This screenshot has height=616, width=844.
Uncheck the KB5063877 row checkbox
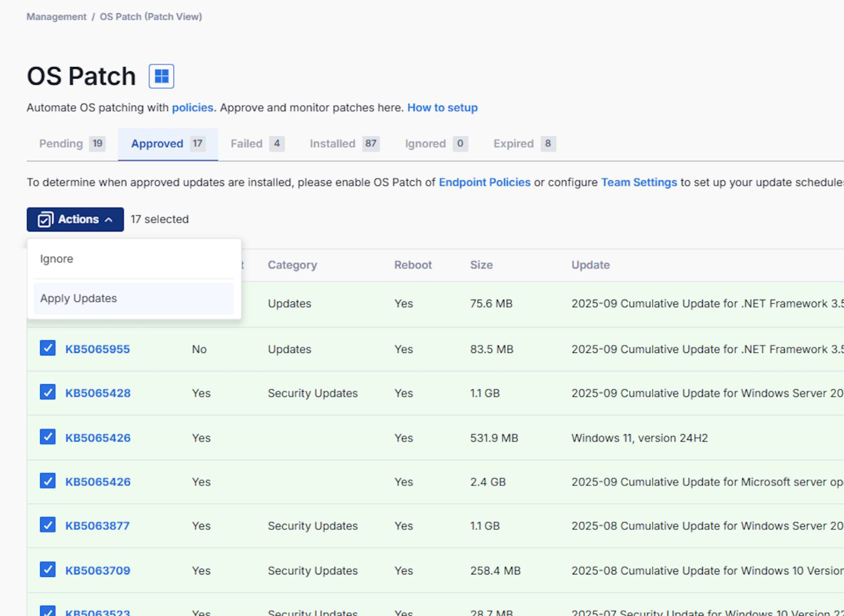click(47, 525)
